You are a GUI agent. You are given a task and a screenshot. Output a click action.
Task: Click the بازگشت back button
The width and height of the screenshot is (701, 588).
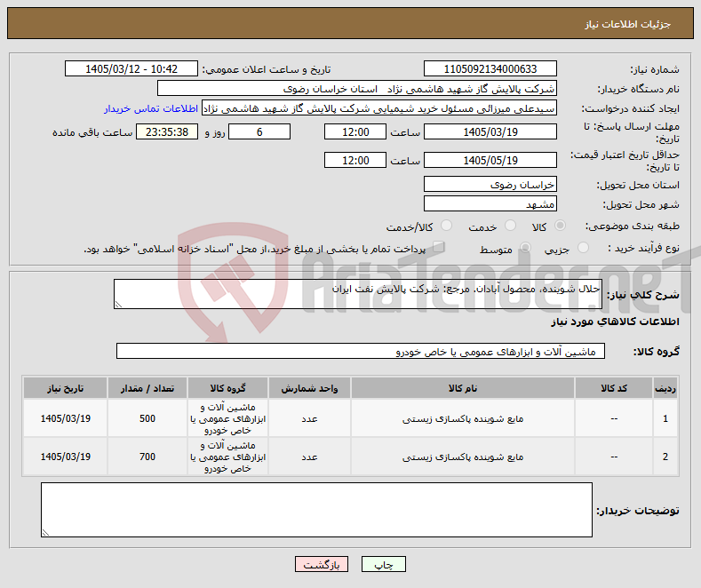click(x=322, y=564)
